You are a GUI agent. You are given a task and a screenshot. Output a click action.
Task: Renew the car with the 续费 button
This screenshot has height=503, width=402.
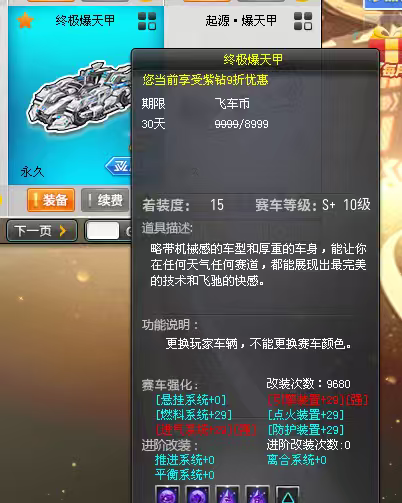click(x=105, y=200)
